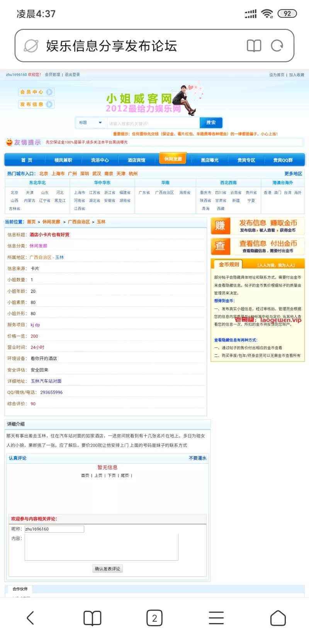Click the 确认发表评论 submit button
Image resolution: width=309 pixels, height=644 pixels.
107,569
